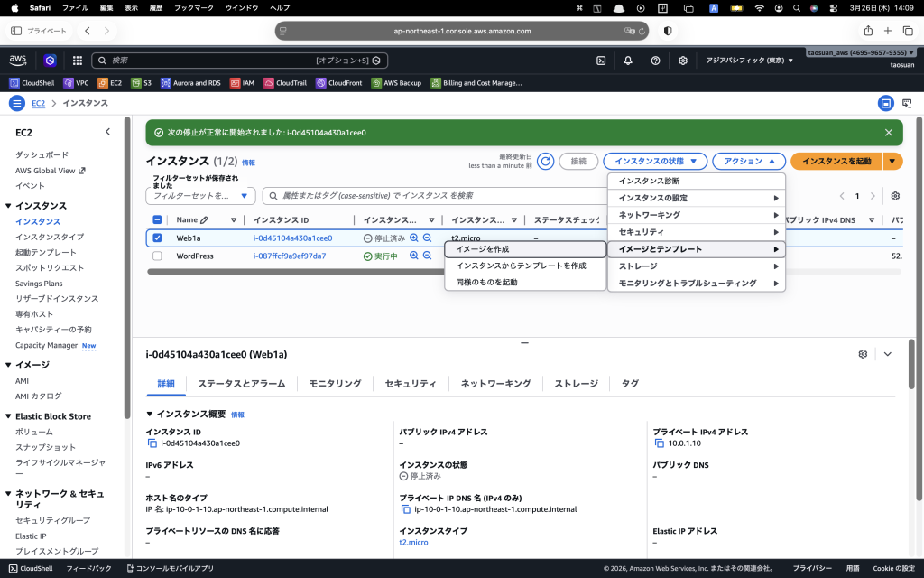
Task: Copy the instance ID i-0d45104a430a1cee0
Action: point(152,443)
